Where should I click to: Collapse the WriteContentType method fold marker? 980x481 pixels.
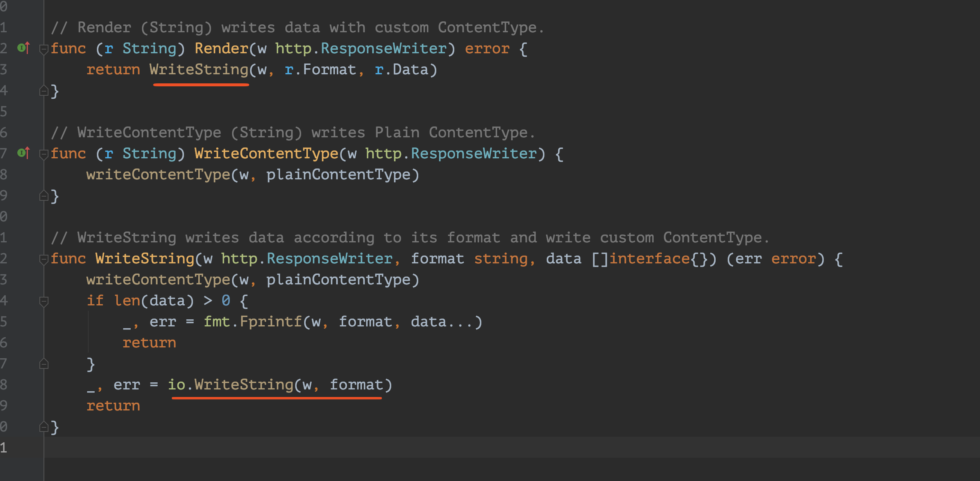click(x=44, y=154)
